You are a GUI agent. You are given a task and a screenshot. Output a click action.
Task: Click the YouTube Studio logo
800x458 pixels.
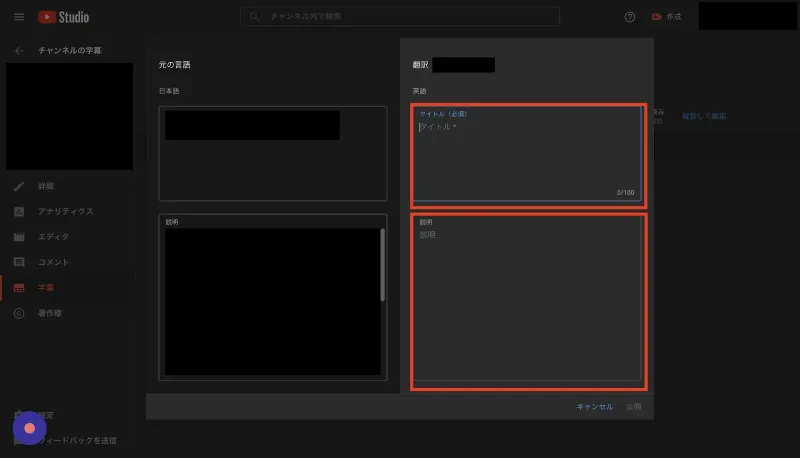pyautogui.click(x=63, y=17)
